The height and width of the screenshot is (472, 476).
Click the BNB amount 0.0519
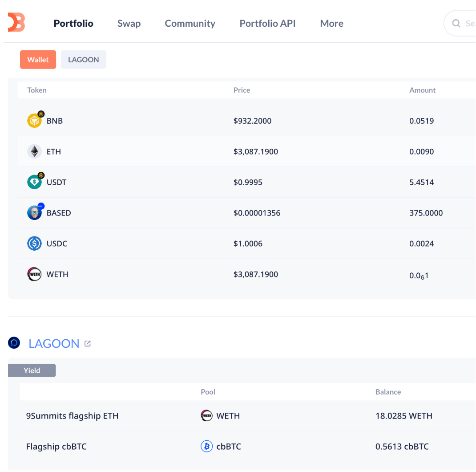pos(421,121)
